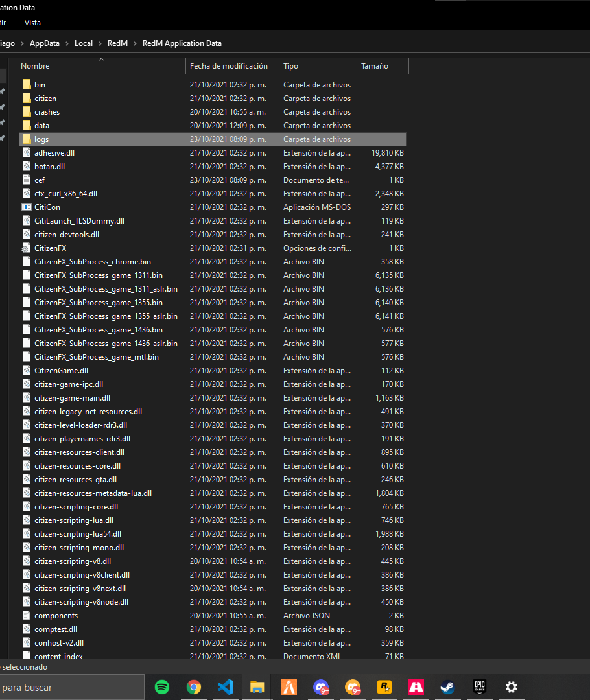Click the logs folder icon
Viewport: 590px width, 700px height.
[x=27, y=139]
